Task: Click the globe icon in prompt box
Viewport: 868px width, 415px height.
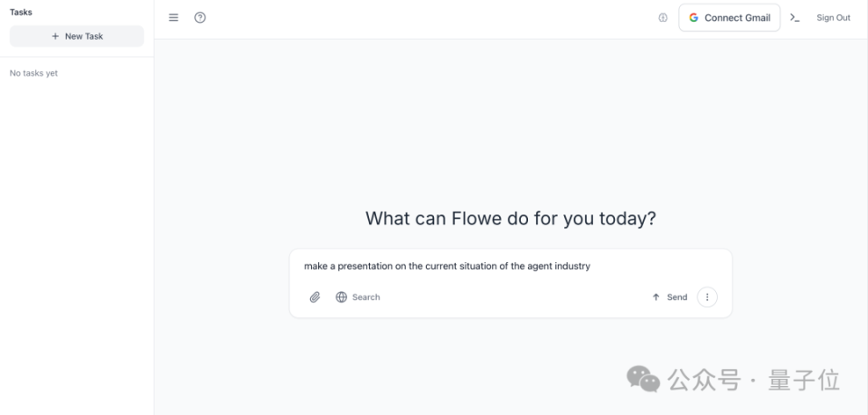Action: [342, 297]
